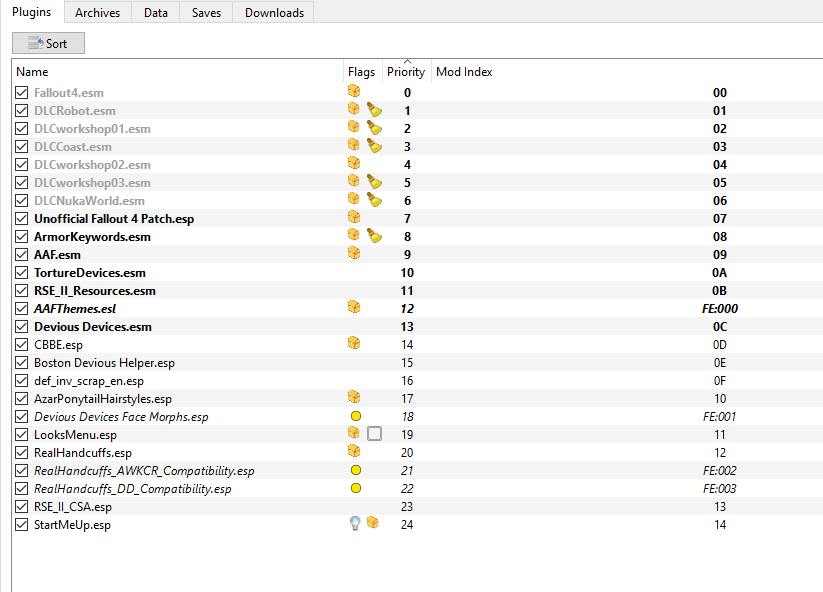823x592 pixels.
Task: Click the yellow dot flag on Devious Devices Face Morphs.esp
Action: (355, 416)
